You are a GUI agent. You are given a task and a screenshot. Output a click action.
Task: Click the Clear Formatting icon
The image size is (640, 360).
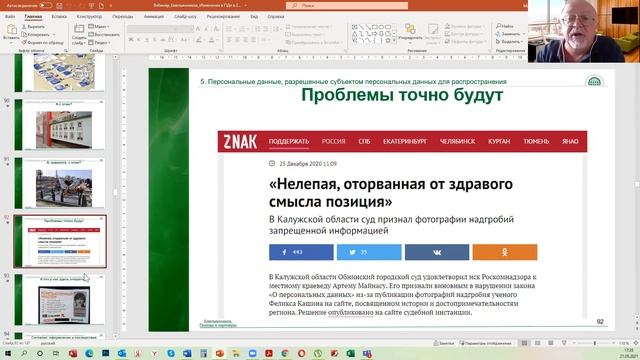point(216,29)
